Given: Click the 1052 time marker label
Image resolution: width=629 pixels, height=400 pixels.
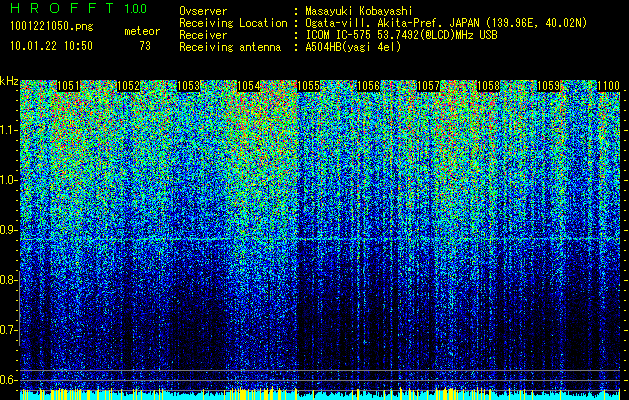Looking at the screenshot, I should point(128,86).
